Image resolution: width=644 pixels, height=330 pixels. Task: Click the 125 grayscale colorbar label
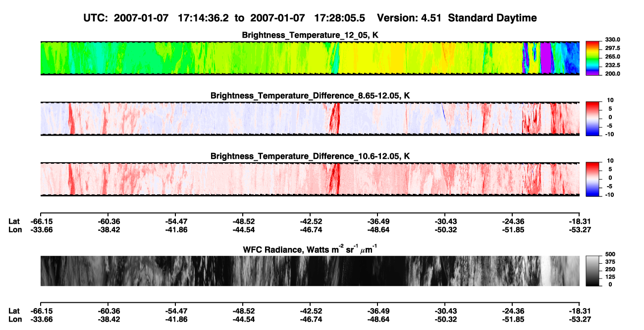click(x=610, y=277)
